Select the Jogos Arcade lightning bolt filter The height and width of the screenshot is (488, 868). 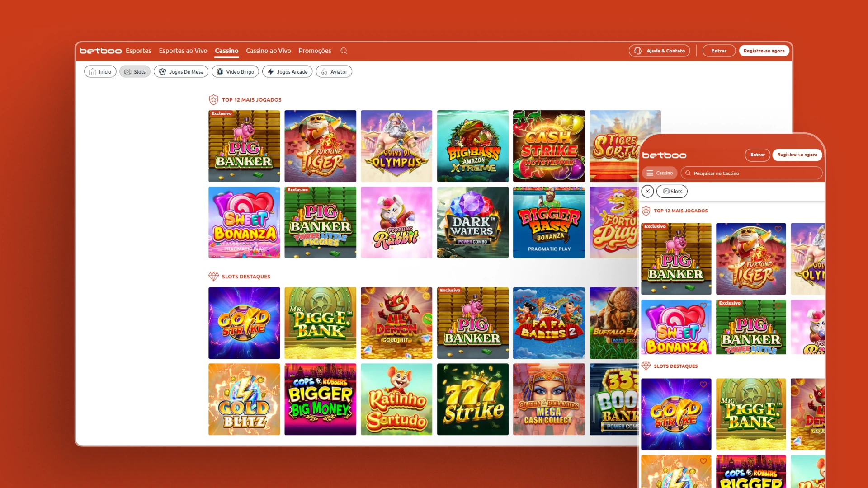coord(270,71)
